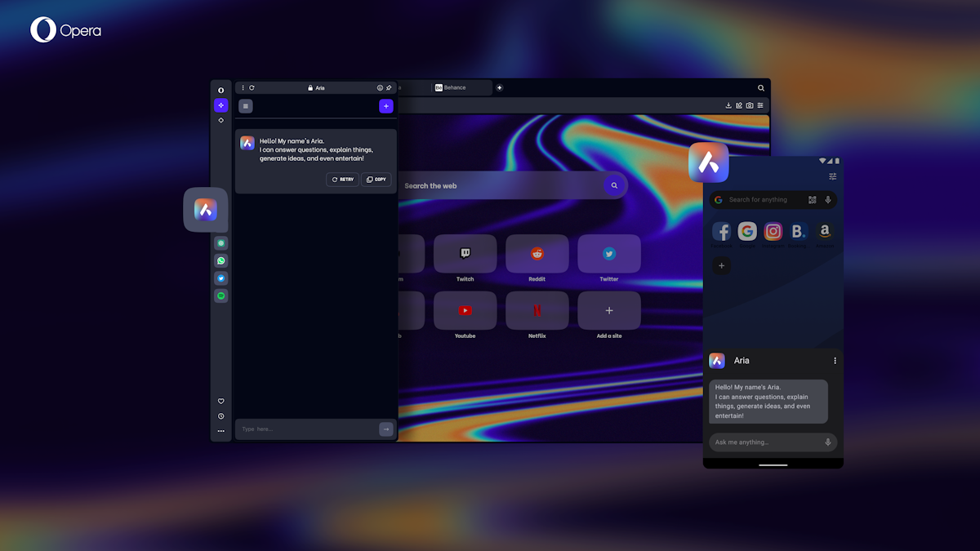Open browsing History from the sidebar
This screenshot has width=980, height=551.
[220, 416]
